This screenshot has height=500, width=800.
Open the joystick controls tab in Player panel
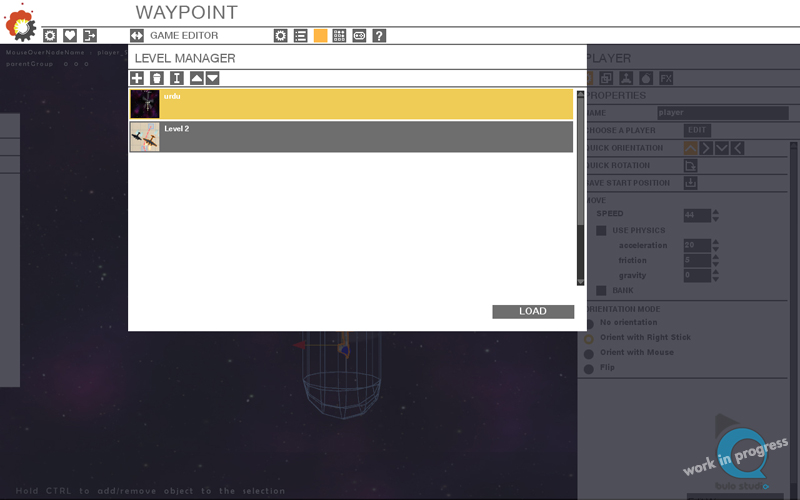(x=626, y=78)
